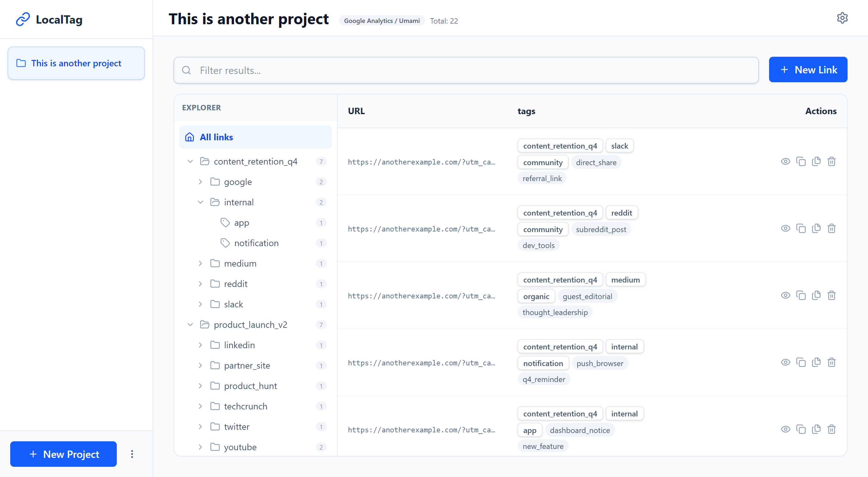This screenshot has height=477, width=868.
Task: Expand the google folder
Action: pyautogui.click(x=200, y=182)
